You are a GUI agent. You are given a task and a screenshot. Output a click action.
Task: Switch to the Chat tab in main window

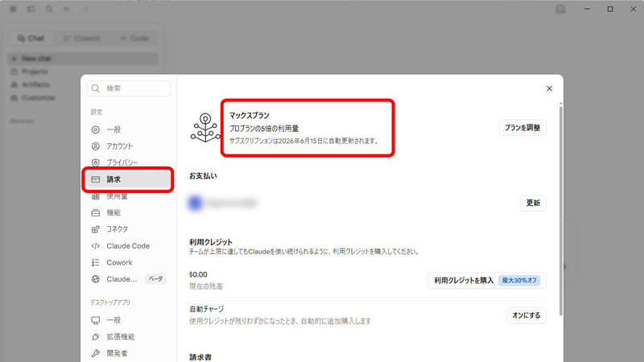coord(31,38)
